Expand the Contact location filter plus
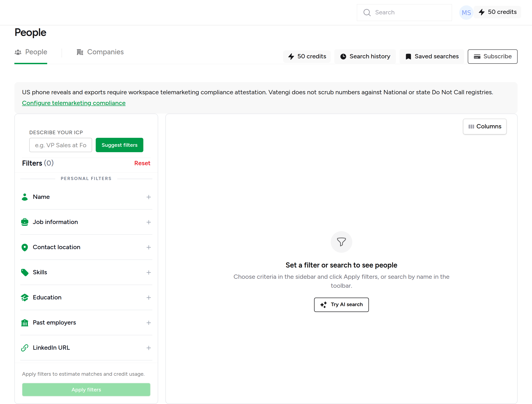Screen dimensions: 532x404 point(149,247)
